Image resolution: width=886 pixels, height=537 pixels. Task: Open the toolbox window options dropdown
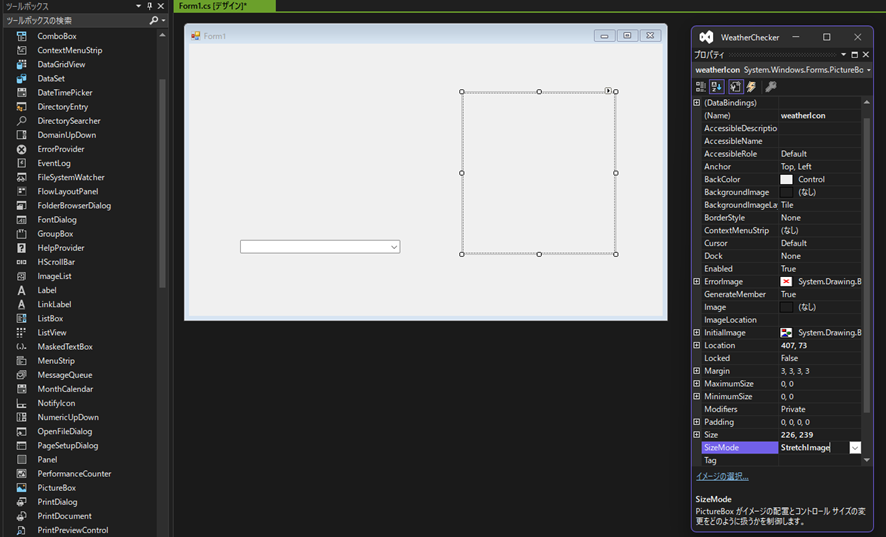[138, 6]
